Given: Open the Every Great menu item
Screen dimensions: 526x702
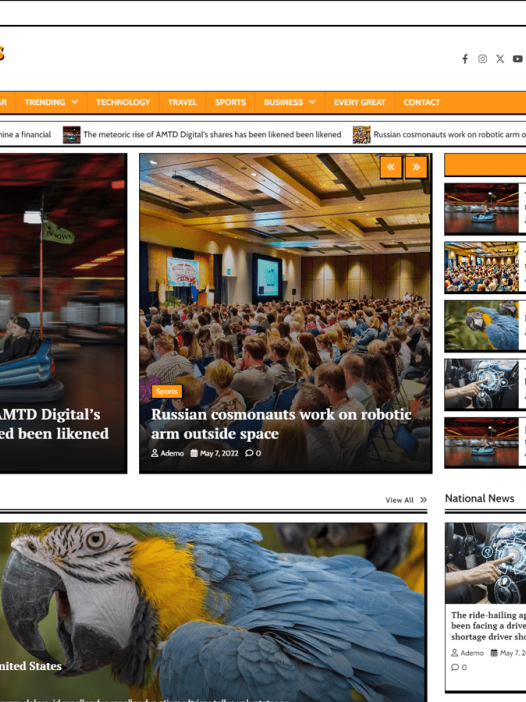Looking at the screenshot, I should click(x=359, y=102).
